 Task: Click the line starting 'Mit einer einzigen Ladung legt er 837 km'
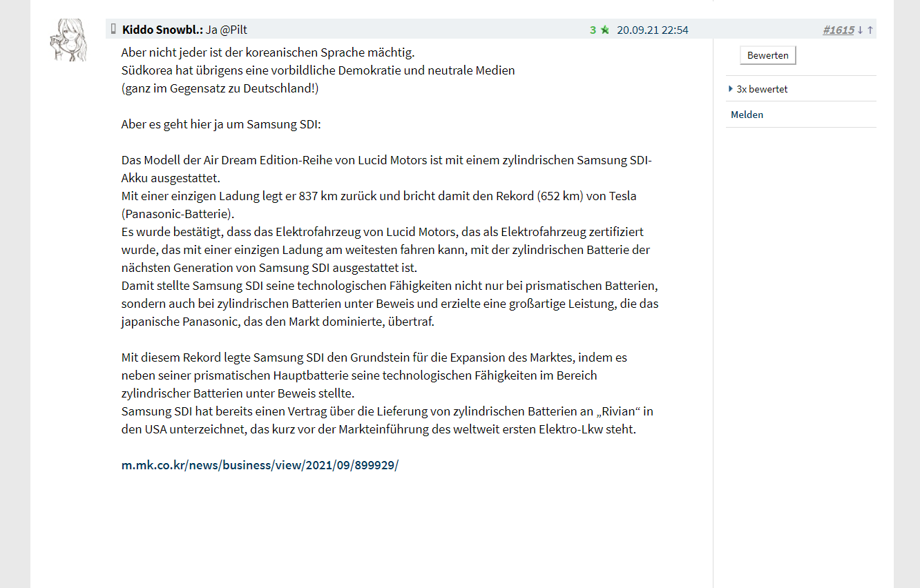[379, 196]
